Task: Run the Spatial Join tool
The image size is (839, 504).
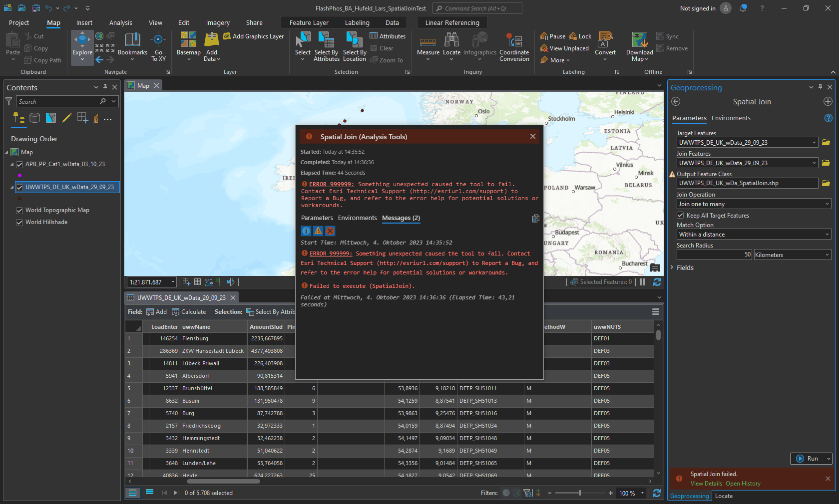Action: coord(808,459)
